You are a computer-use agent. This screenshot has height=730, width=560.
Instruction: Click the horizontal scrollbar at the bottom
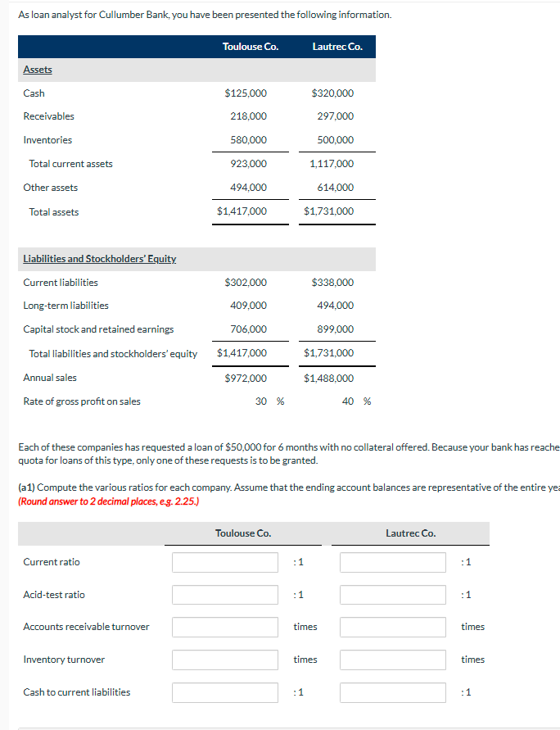(x=280, y=725)
